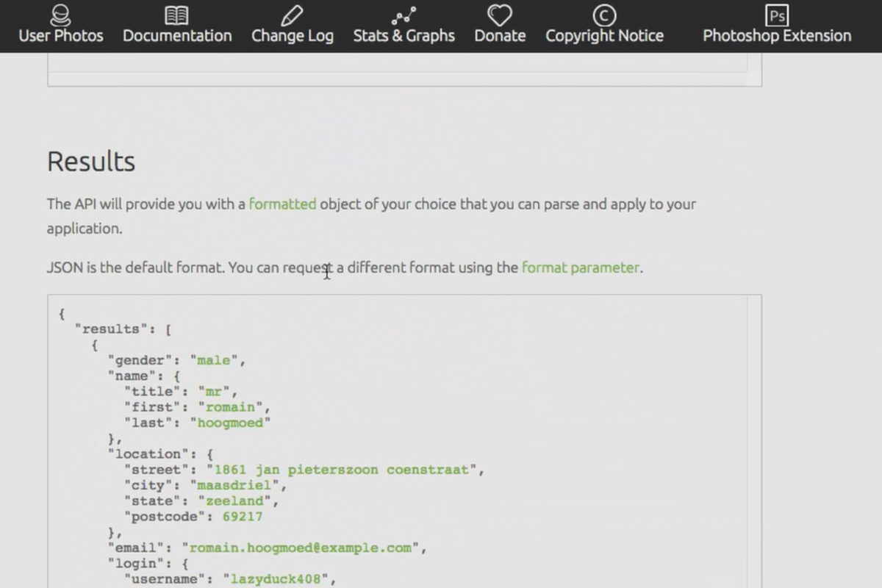Open the Stats & Graphs chart icon
The width and height of the screenshot is (882, 588).
[x=404, y=15]
